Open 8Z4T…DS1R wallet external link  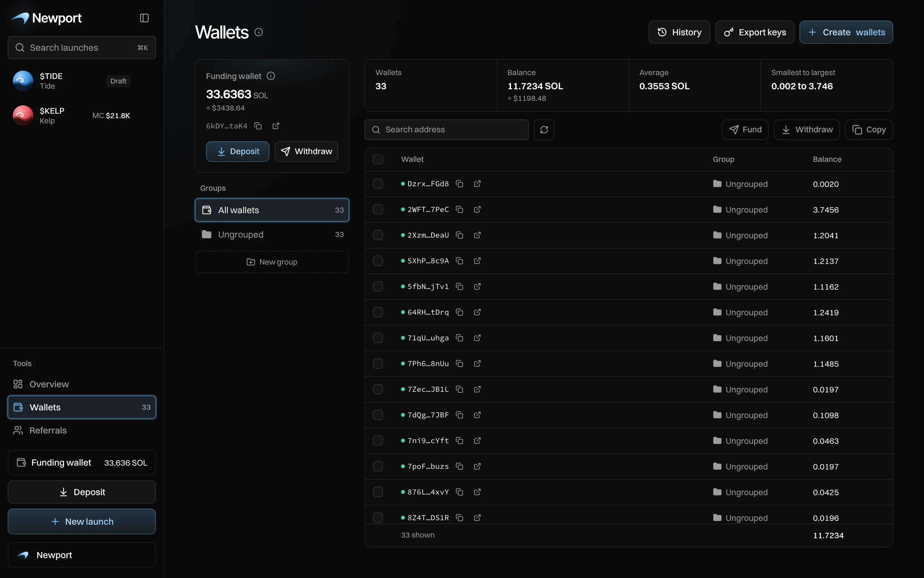point(477,518)
